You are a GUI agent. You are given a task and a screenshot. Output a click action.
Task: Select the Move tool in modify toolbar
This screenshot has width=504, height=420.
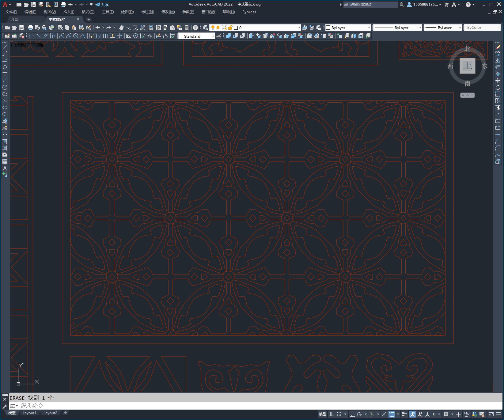click(498, 81)
